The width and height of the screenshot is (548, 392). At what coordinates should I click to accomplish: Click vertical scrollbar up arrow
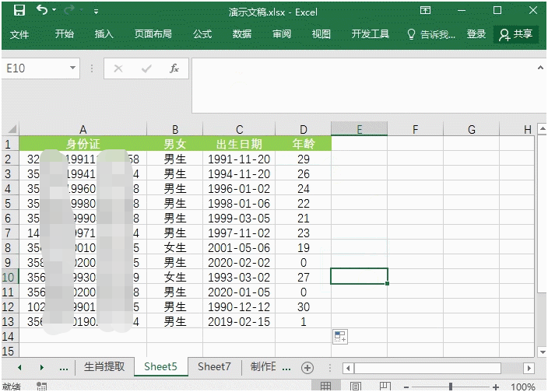[x=542, y=129]
